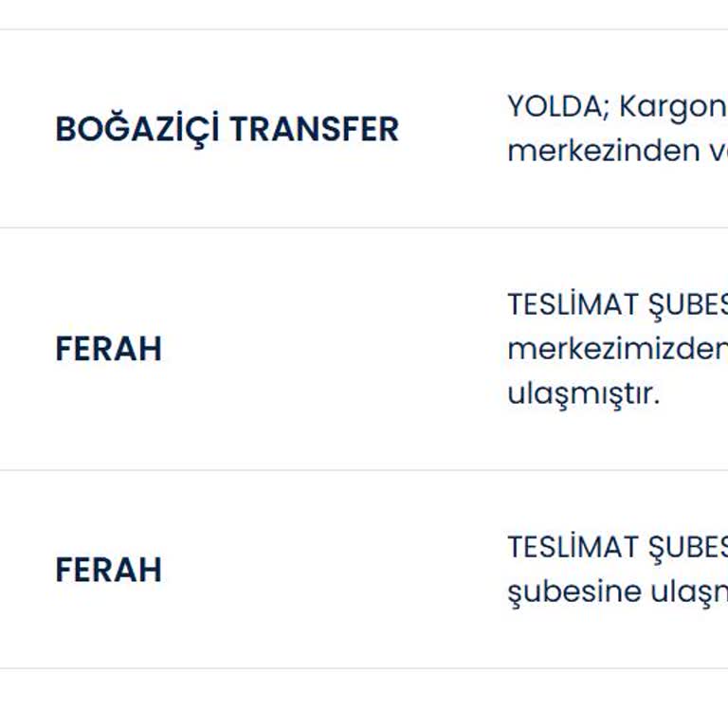728x728 pixels.
Task: Select the word BOĞAZİÇİ in first row
Action: pyautogui.click(x=137, y=129)
